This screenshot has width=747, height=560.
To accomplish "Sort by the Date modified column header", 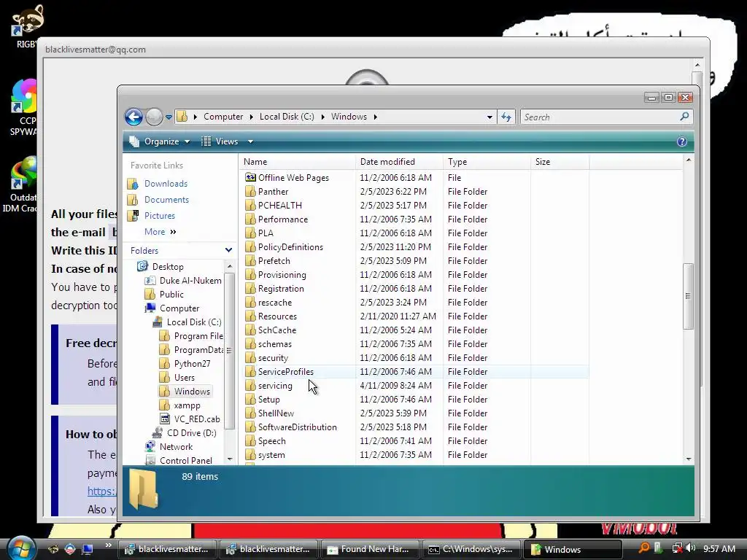I will coord(399,162).
